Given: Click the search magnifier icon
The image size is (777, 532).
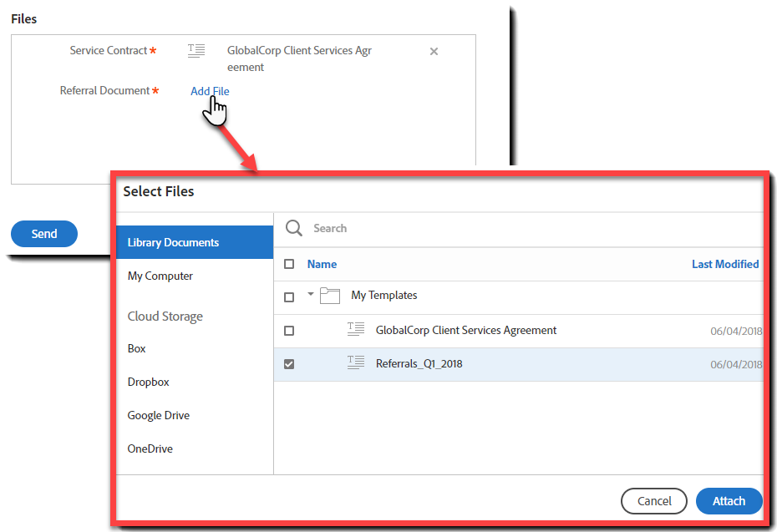Looking at the screenshot, I should click(293, 228).
